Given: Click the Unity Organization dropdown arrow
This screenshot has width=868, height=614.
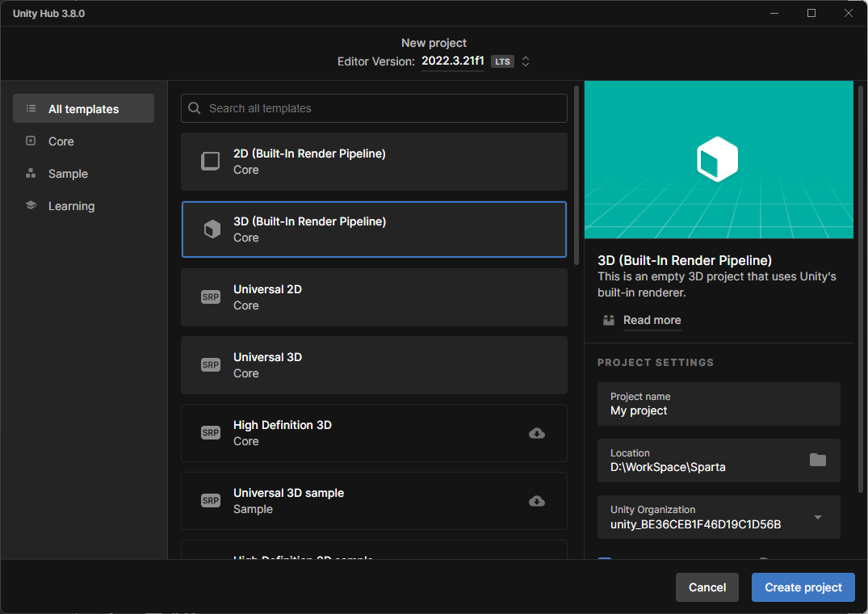Looking at the screenshot, I should 818,517.
